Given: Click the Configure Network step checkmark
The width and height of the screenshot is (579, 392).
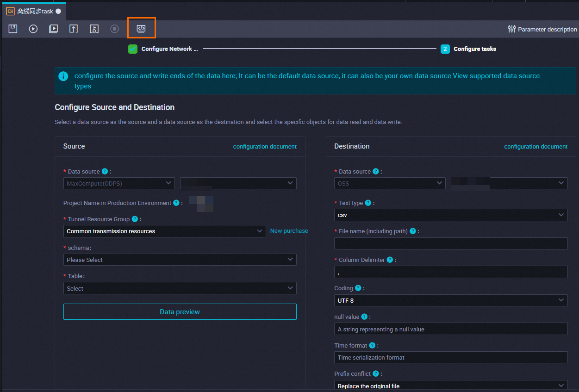Looking at the screenshot, I should pos(133,49).
